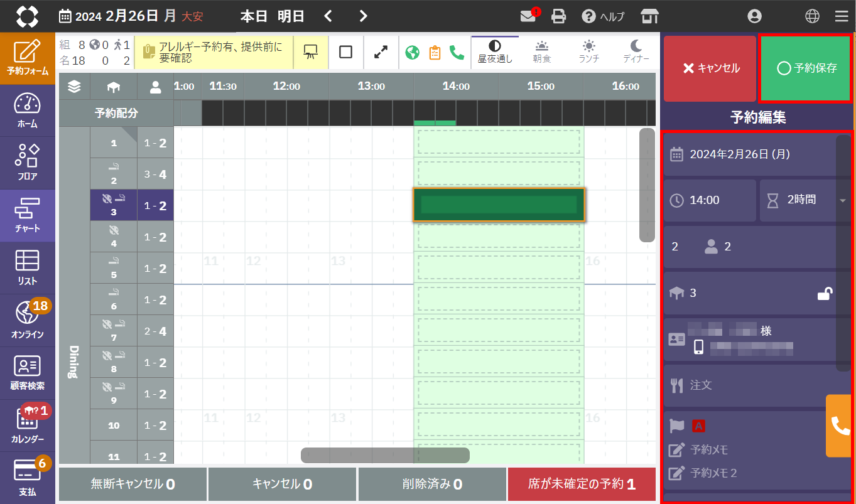Viewport: 856px width, 504px height.
Task: Open the user account icon
Action: (x=754, y=16)
